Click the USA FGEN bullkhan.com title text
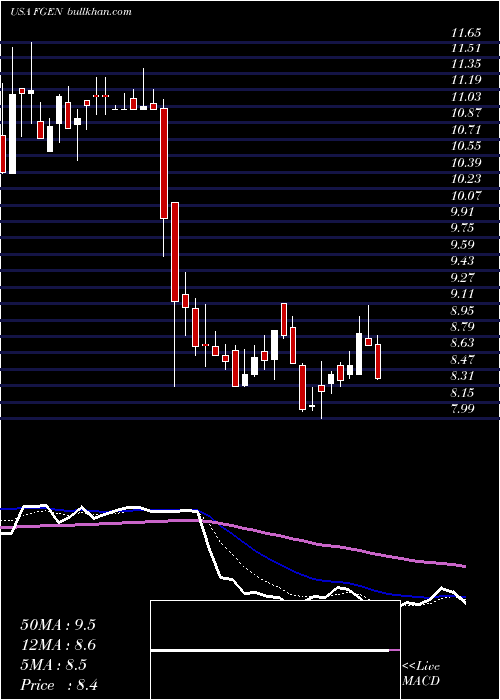This screenshot has height=700, width=500. pos(71,12)
